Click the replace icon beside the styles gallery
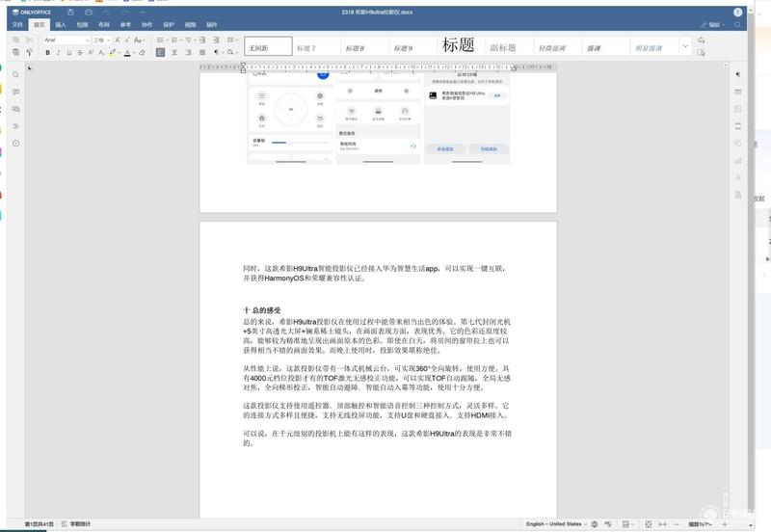 [702, 40]
